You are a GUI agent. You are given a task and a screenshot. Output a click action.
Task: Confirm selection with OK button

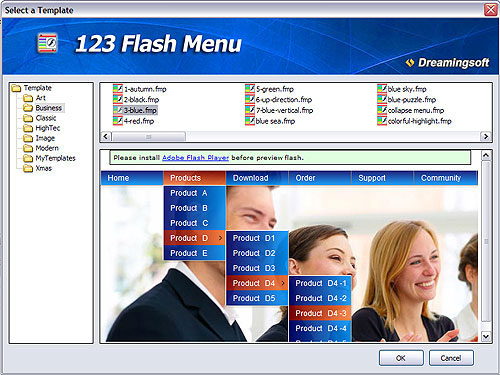coord(401,358)
